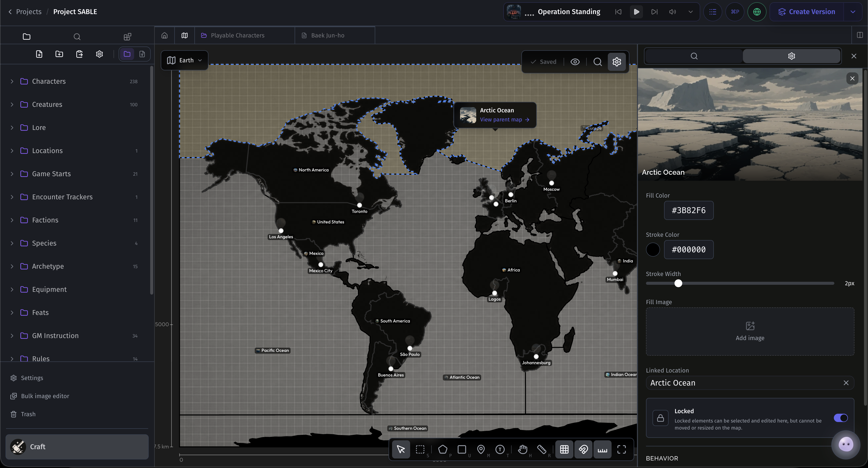This screenshot has width=868, height=468.
Task: Select the hand pan tool
Action: click(x=523, y=449)
